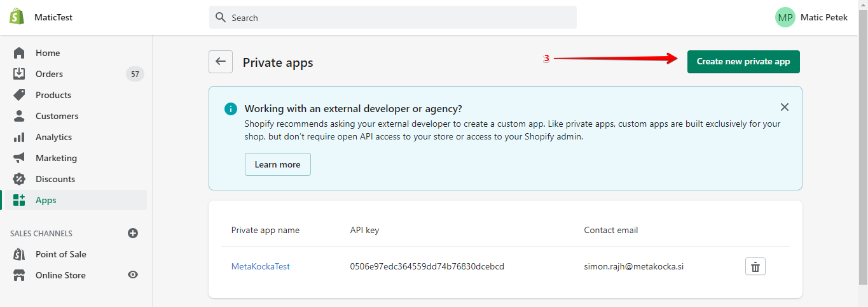Click the search magnifier icon
This screenshot has height=307, width=868.
click(x=221, y=17)
